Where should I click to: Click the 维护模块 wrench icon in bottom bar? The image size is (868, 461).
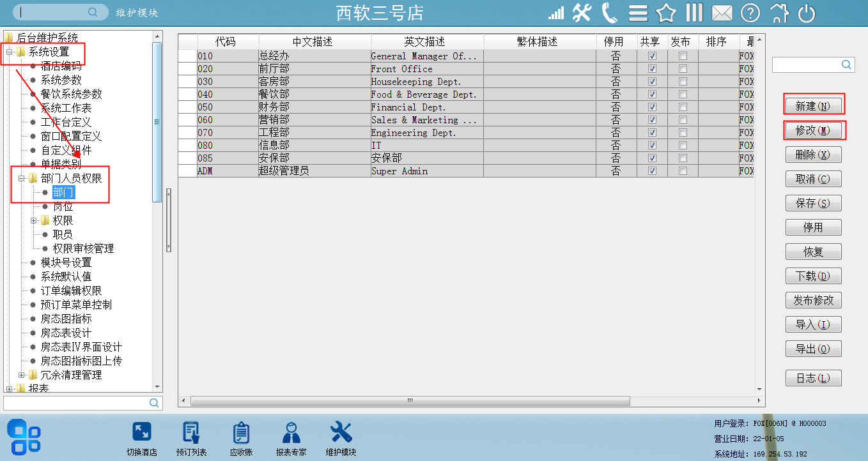[341, 432]
